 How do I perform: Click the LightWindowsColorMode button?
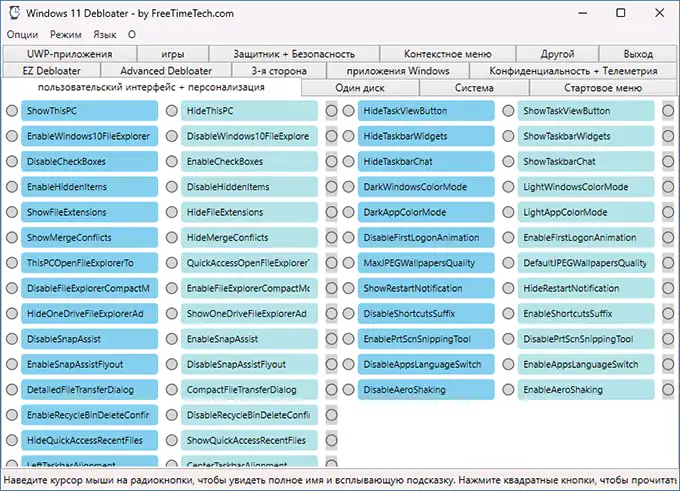586,187
